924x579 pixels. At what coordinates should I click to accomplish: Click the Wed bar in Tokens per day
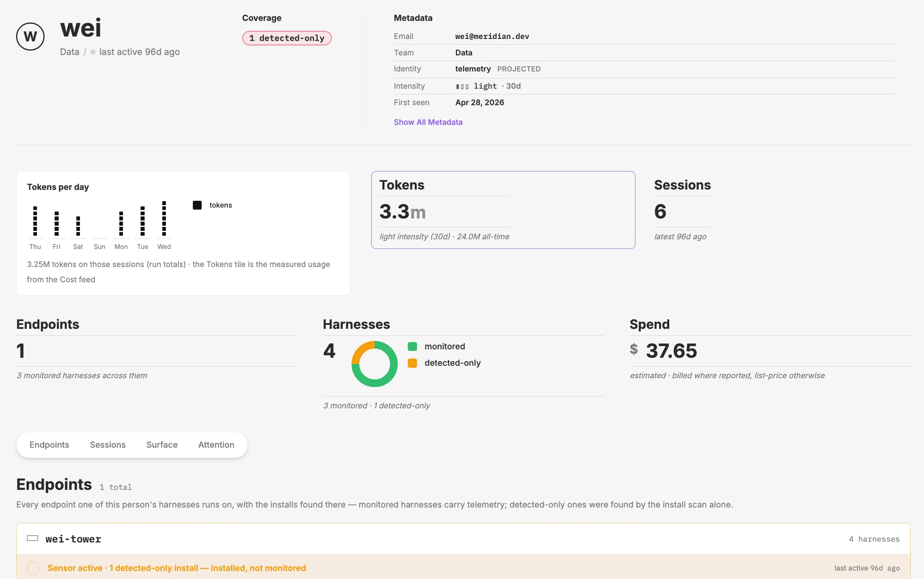[x=164, y=218]
